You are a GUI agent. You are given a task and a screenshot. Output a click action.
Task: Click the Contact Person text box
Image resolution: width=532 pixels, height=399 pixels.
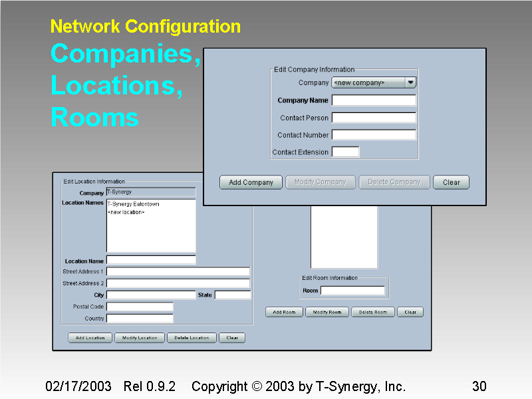374,117
